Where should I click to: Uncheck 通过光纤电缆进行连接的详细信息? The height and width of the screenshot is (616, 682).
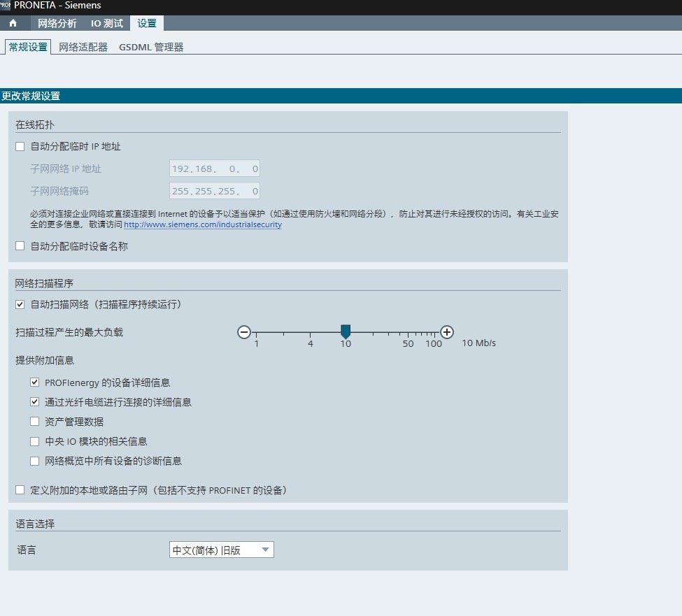[35, 401]
